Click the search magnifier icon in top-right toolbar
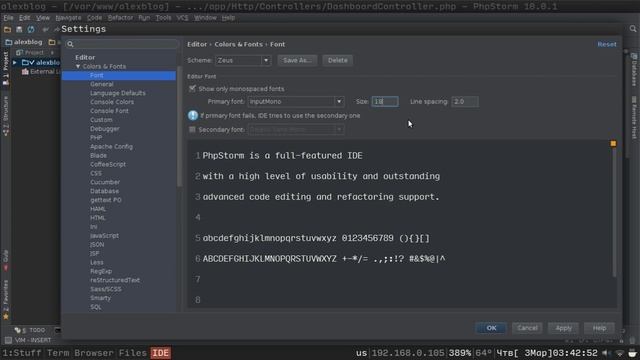Viewport: 640px width, 360px height. click(x=633, y=29)
